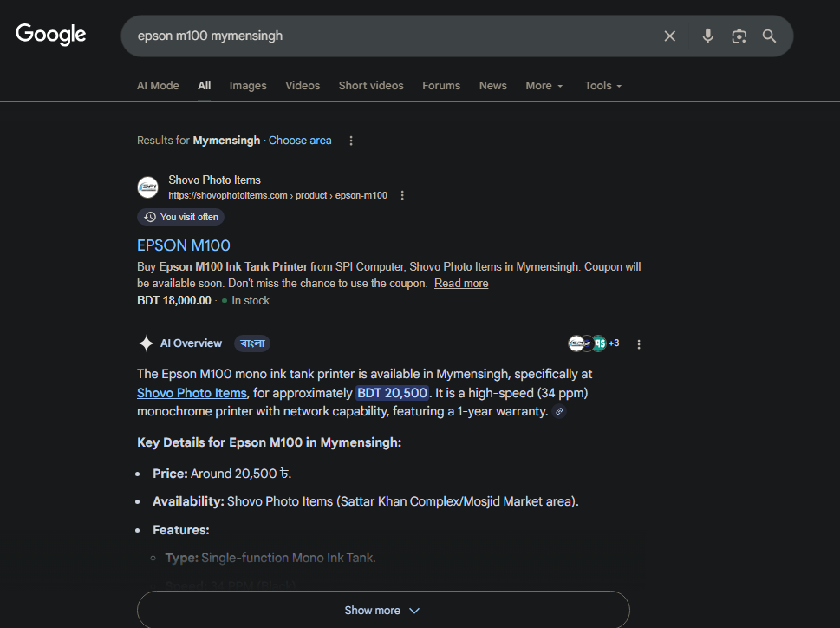840x628 pixels.
Task: Click the magnifying glass search icon
Action: pos(769,36)
